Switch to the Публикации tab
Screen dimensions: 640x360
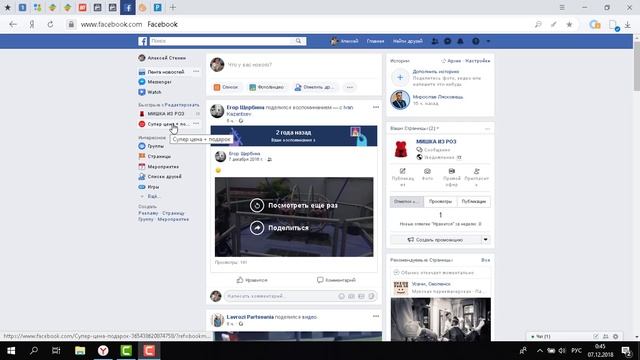coord(473,202)
